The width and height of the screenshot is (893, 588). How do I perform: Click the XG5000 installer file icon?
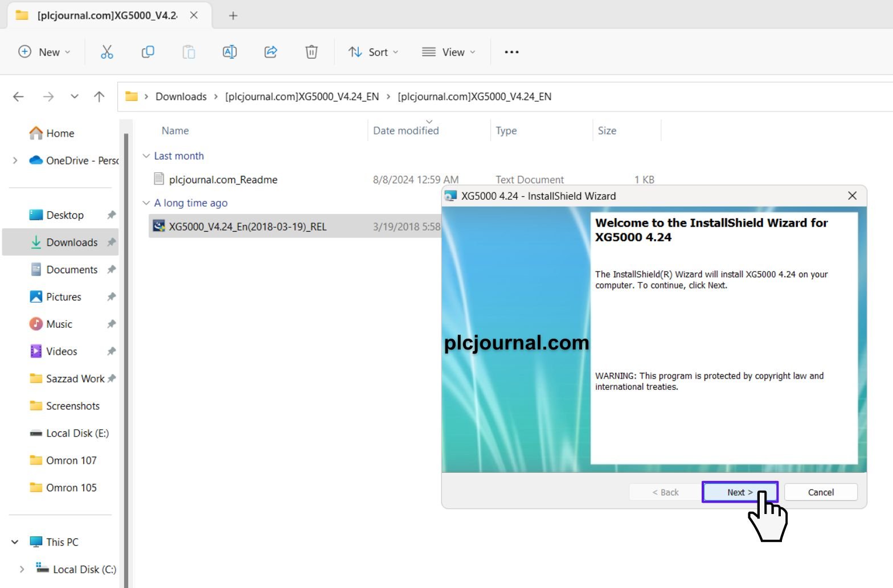(159, 226)
